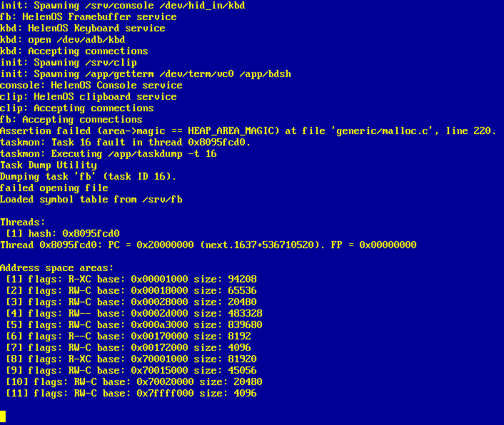Click the yellow cursor block at bottom
Screen dimensions: 504x425
(3, 416)
